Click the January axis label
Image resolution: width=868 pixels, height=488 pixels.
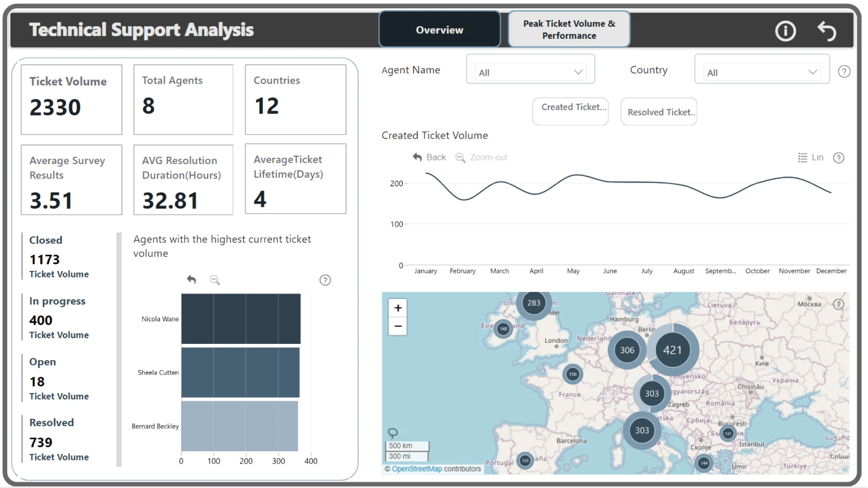coord(425,271)
